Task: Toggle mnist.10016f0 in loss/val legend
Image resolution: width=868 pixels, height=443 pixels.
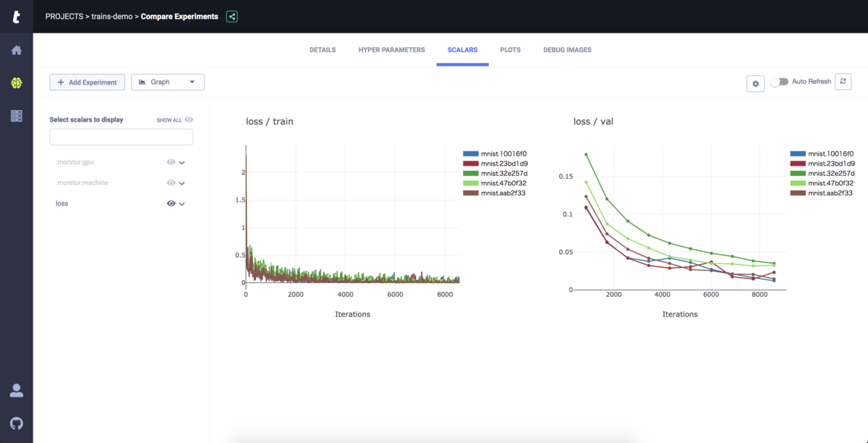Action: coord(822,153)
